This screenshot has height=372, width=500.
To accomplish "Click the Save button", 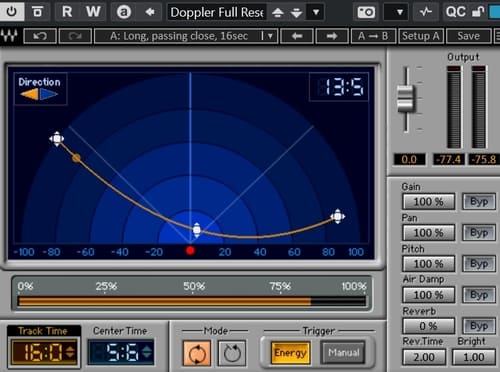I will click(x=468, y=36).
